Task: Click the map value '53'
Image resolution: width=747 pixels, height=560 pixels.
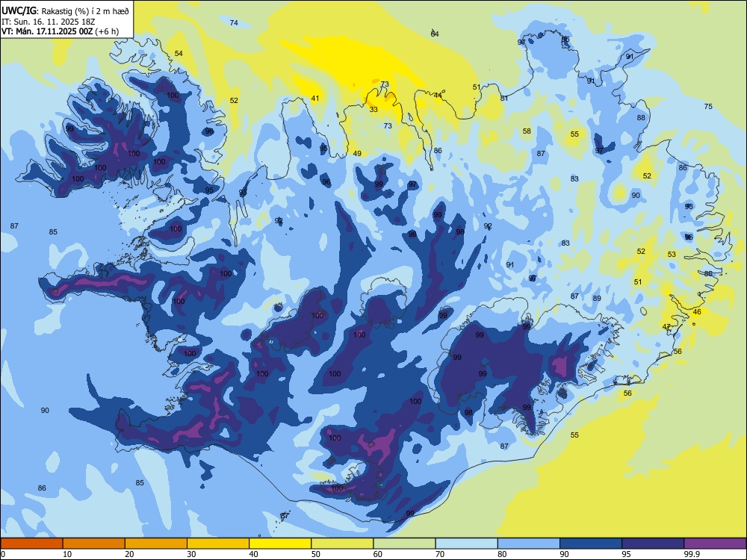Action: pyautogui.click(x=672, y=255)
